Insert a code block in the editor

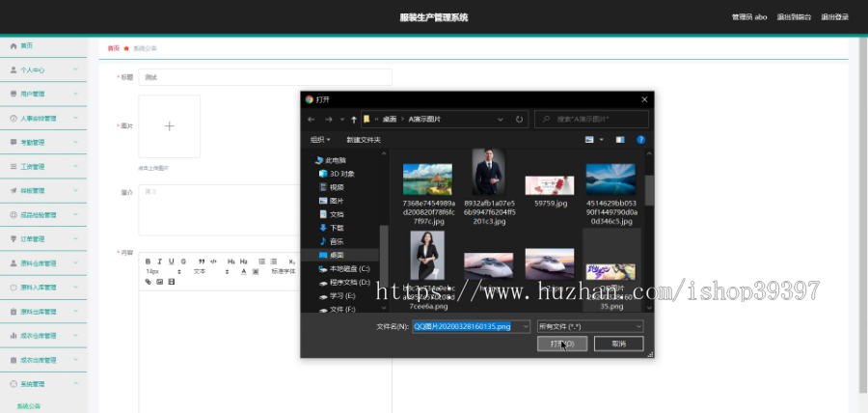[x=214, y=262]
